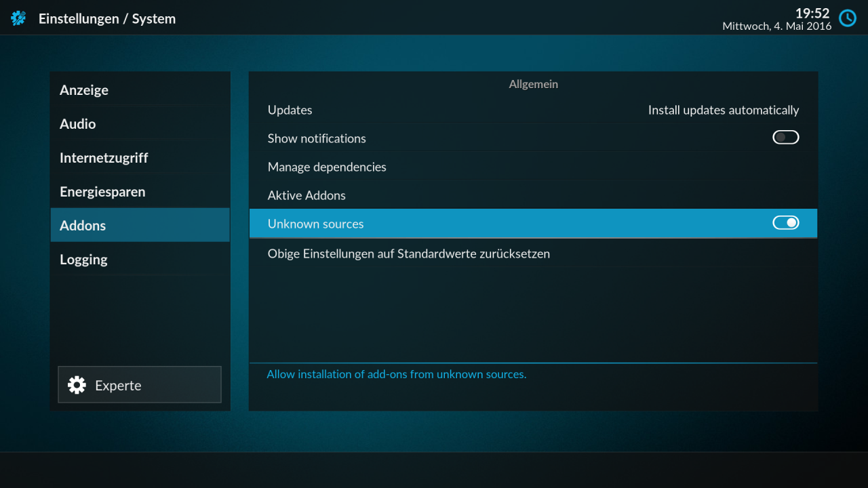Change Install updates automatically setting

723,110
